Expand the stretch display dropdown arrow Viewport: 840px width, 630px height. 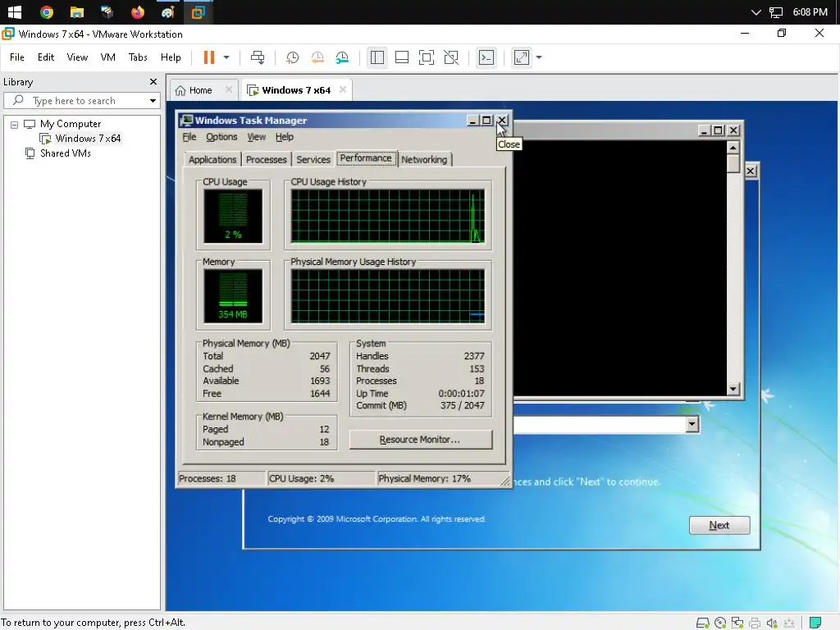pos(538,57)
